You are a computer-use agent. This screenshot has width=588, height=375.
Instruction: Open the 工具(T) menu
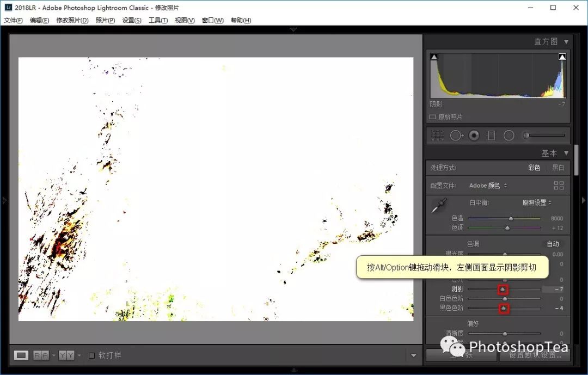(x=158, y=20)
